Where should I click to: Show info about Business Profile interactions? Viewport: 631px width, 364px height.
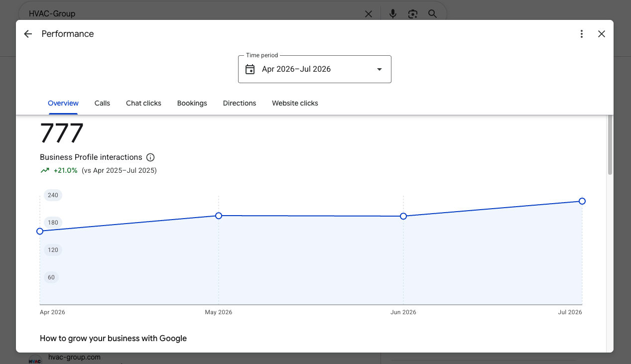tap(150, 157)
